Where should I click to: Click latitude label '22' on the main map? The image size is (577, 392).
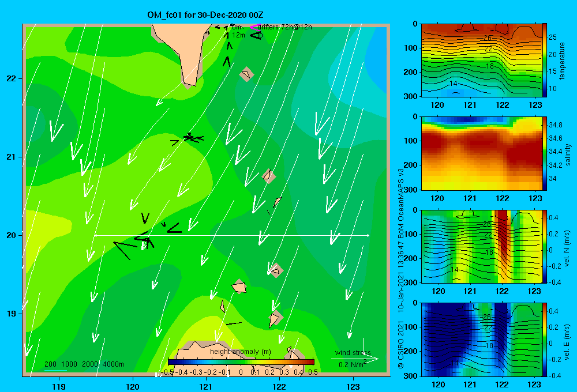tap(12, 79)
